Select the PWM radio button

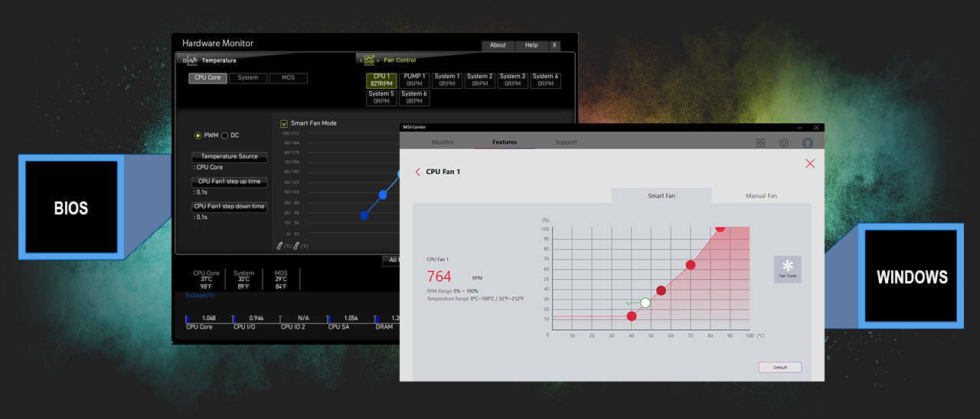pyautogui.click(x=198, y=136)
